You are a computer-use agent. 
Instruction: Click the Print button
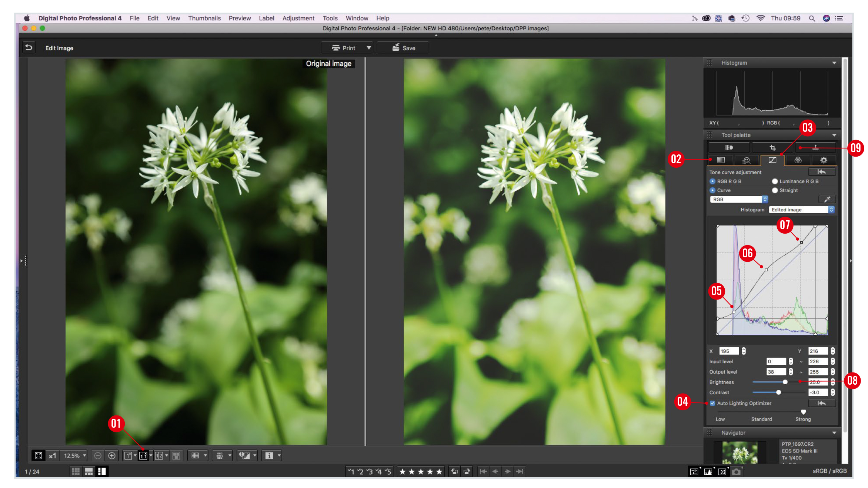pos(343,48)
